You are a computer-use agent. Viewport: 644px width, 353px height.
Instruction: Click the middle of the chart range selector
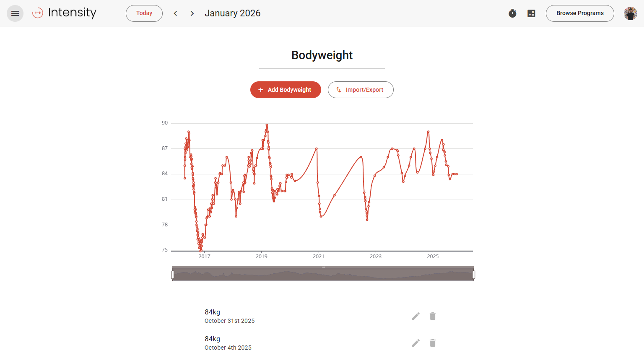point(323,275)
